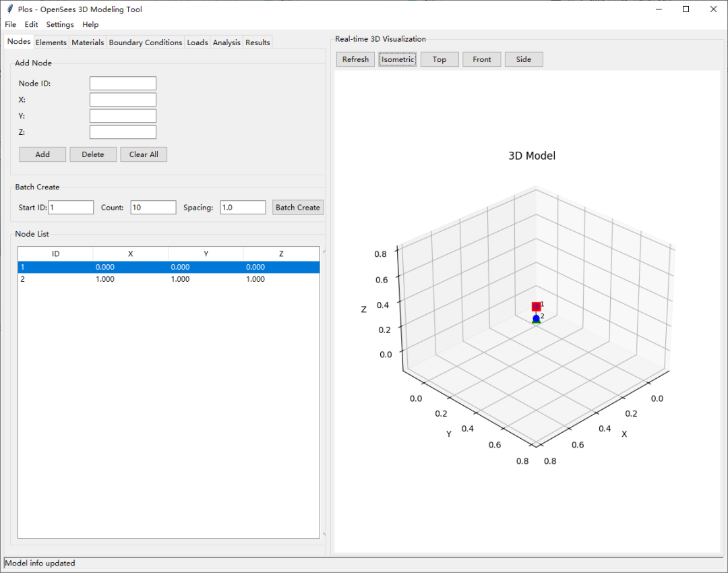The width and height of the screenshot is (728, 573).
Task: Switch to the Analysis tab
Action: click(x=226, y=42)
